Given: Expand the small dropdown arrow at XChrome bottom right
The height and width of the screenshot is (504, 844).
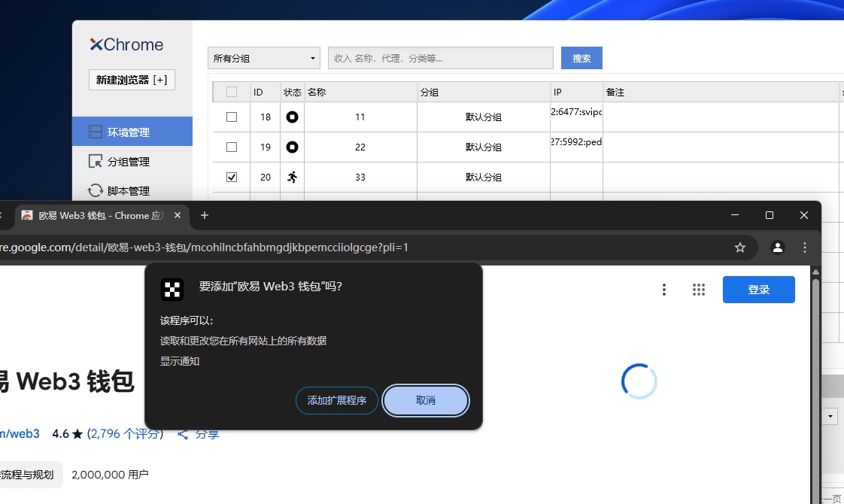Looking at the screenshot, I should 830,416.
